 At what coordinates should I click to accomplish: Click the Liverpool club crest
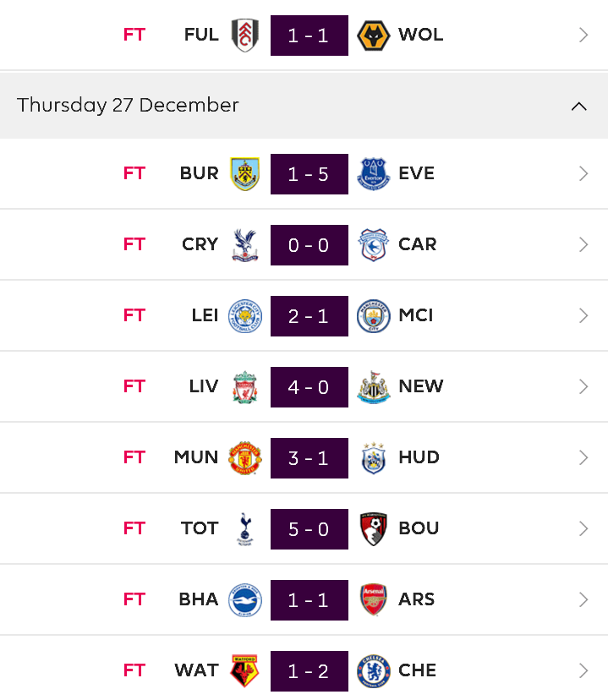pos(245,387)
